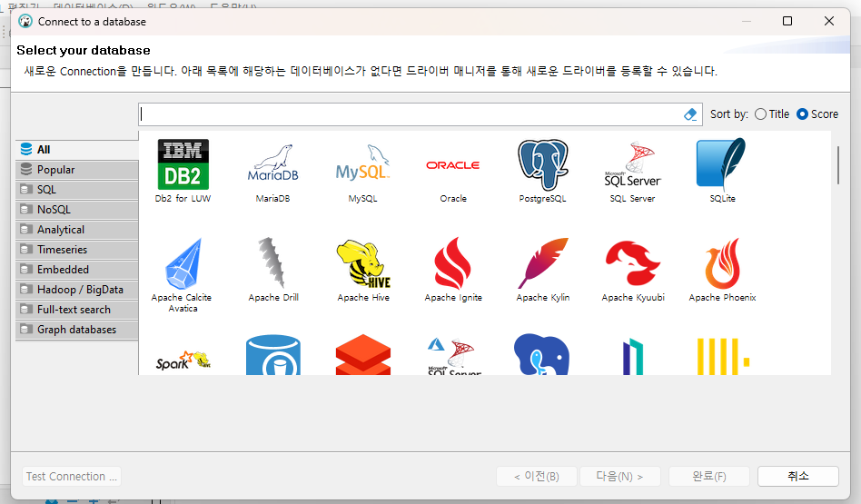The height and width of the screenshot is (504, 861).
Task: Open Full-text search category
Action: tap(77, 310)
